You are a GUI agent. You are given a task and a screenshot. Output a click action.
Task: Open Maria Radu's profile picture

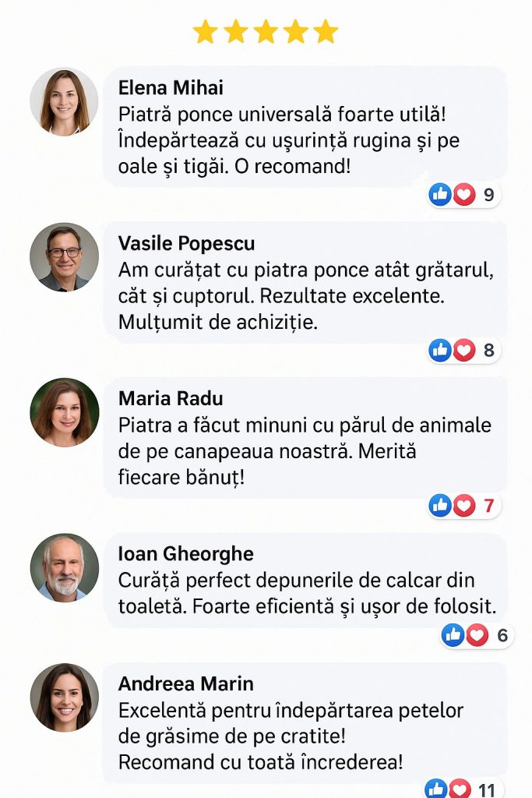coord(64,412)
